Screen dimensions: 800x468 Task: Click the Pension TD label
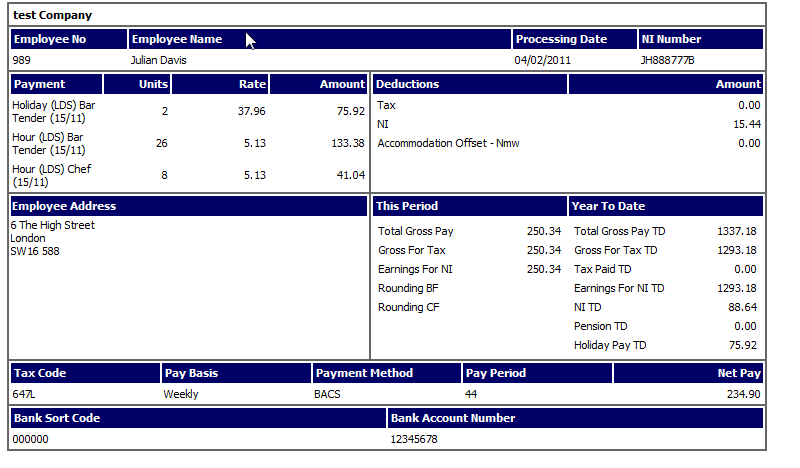pyautogui.click(x=601, y=326)
